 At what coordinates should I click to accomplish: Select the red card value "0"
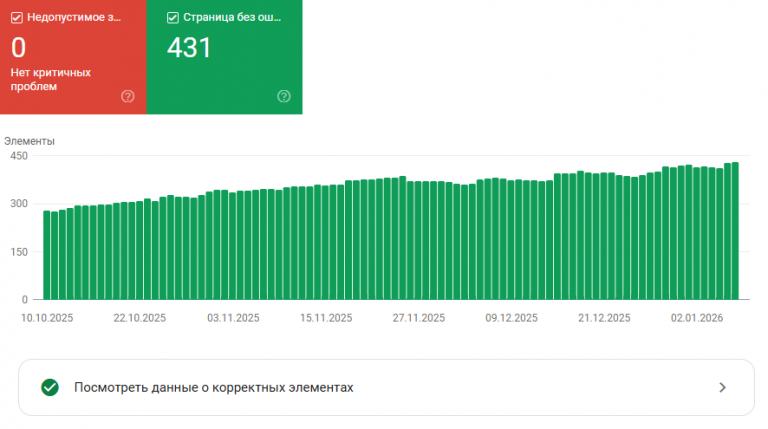pyautogui.click(x=19, y=48)
